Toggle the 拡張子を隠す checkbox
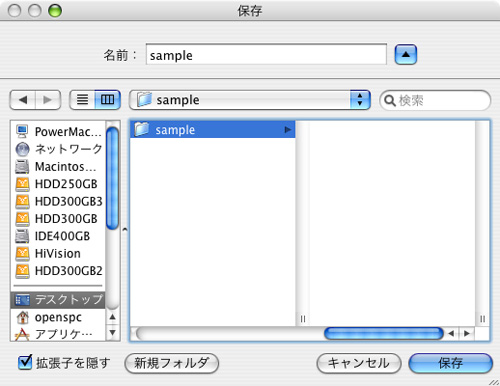This screenshot has width=500, height=386. point(25,362)
